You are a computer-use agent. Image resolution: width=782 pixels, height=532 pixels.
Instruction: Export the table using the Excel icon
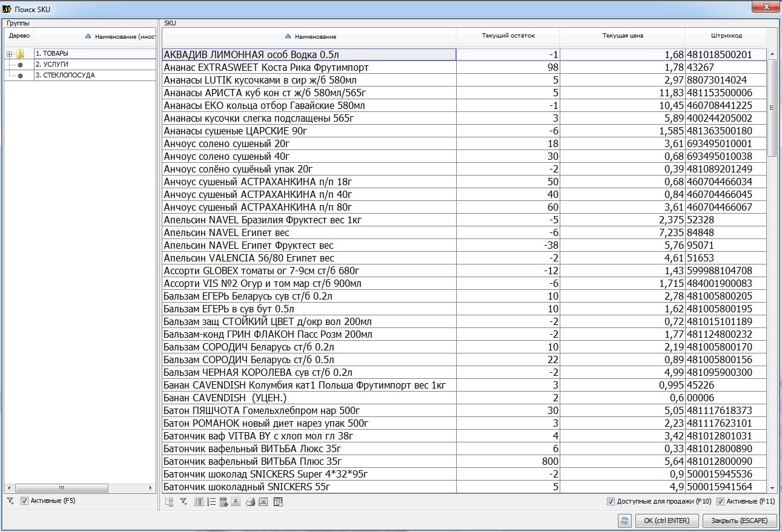tap(263, 502)
